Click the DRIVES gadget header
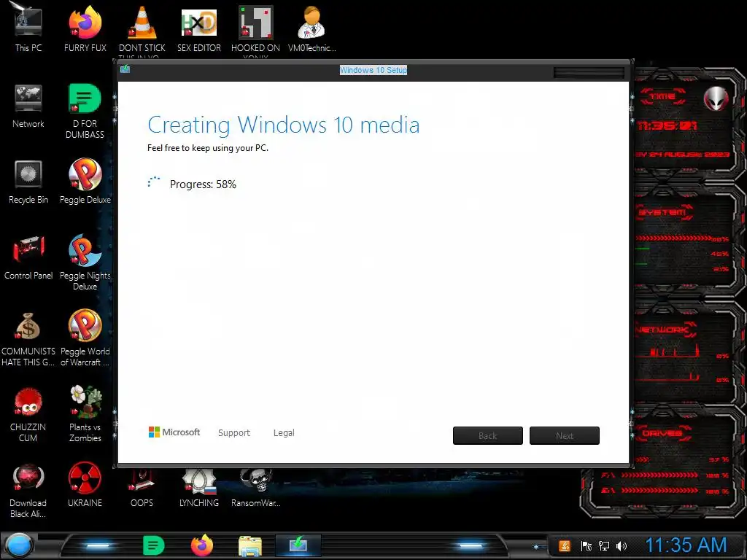The width and height of the screenshot is (747, 560). tap(662, 433)
